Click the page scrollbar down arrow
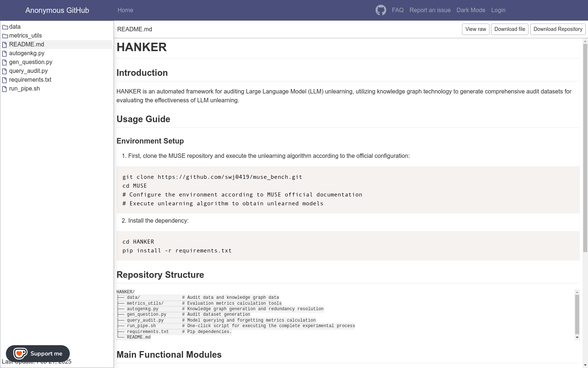The height and width of the screenshot is (368, 588). tap(585, 365)
